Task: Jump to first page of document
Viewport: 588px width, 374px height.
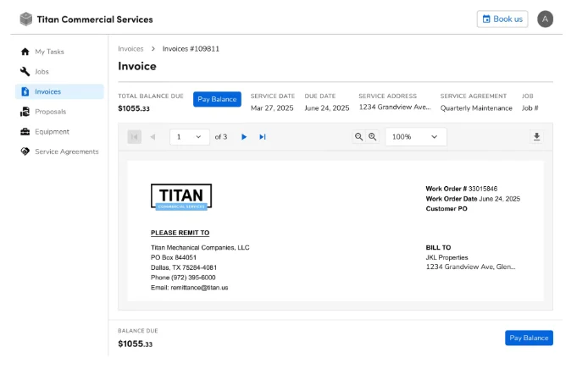Action: click(134, 137)
